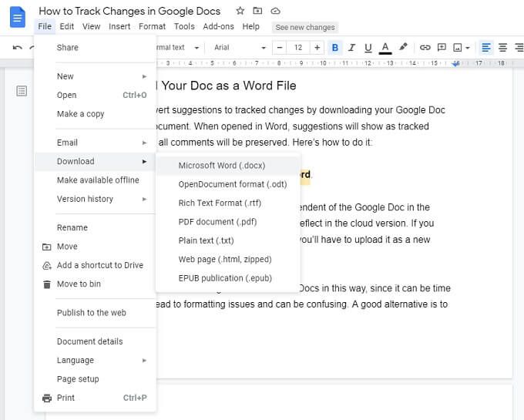Screen dimensions: 524x420
Task: Show document outline icon at left
Action: (22, 90)
